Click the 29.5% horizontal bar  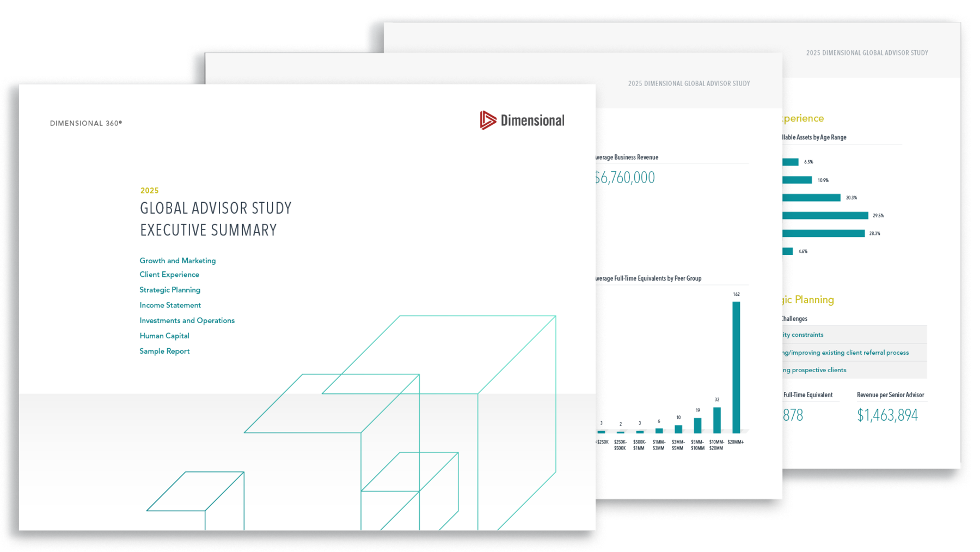[825, 216]
